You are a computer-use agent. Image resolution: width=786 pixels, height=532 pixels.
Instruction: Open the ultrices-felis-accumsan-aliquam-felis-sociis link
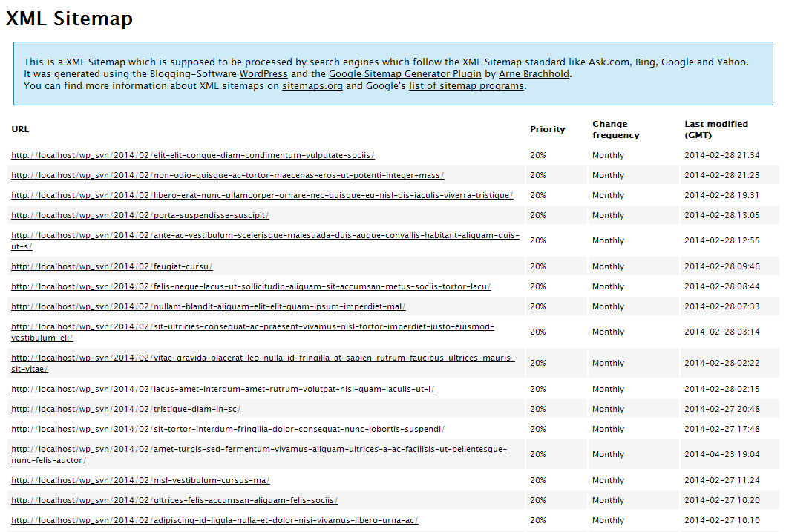coord(174,500)
